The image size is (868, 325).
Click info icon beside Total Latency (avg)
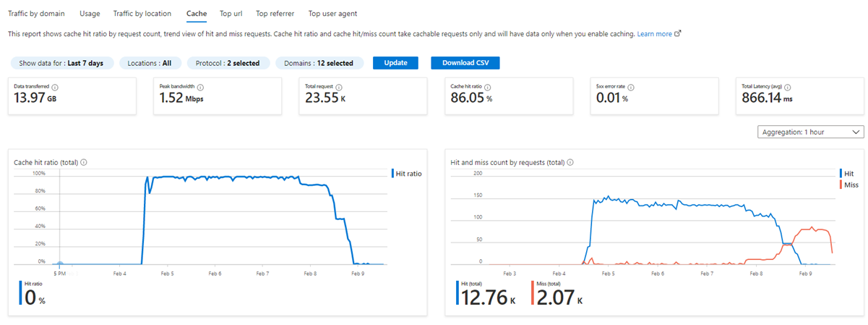tap(787, 86)
